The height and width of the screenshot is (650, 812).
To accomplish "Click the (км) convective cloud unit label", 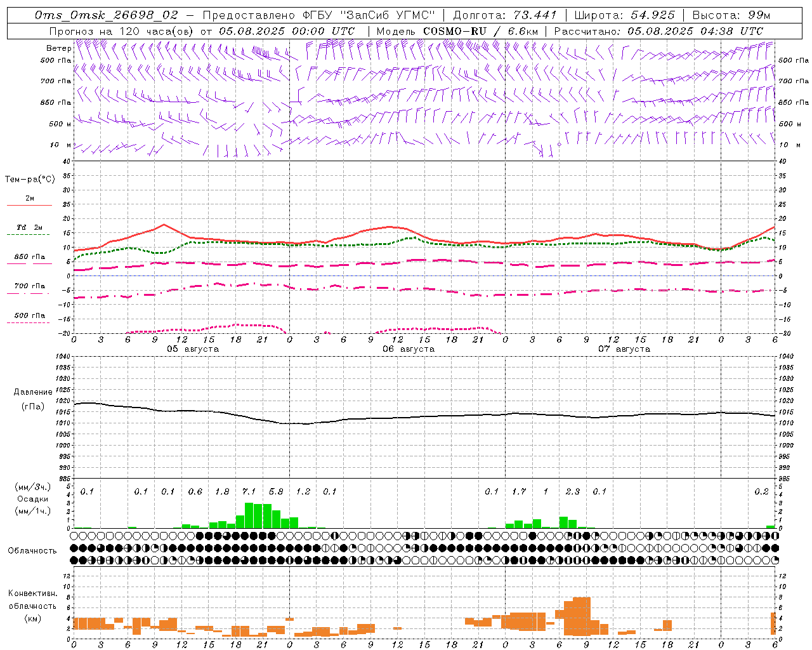I will (x=33, y=618).
